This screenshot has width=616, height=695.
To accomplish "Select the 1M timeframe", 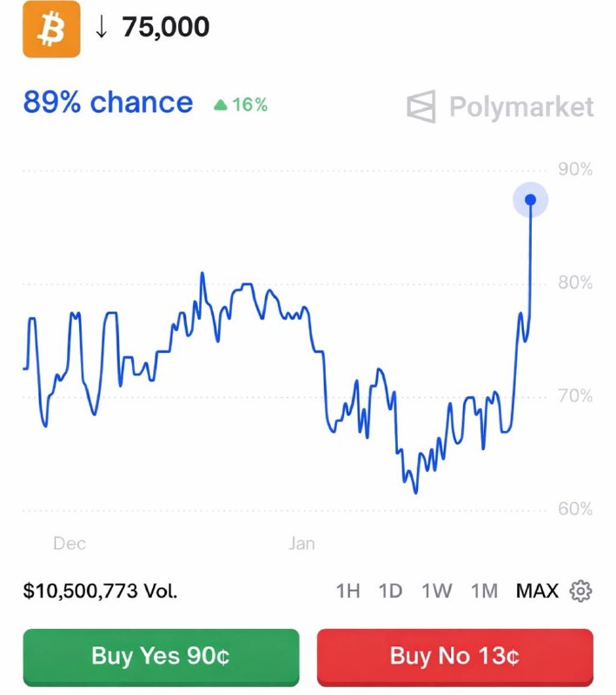I will coord(483,590).
